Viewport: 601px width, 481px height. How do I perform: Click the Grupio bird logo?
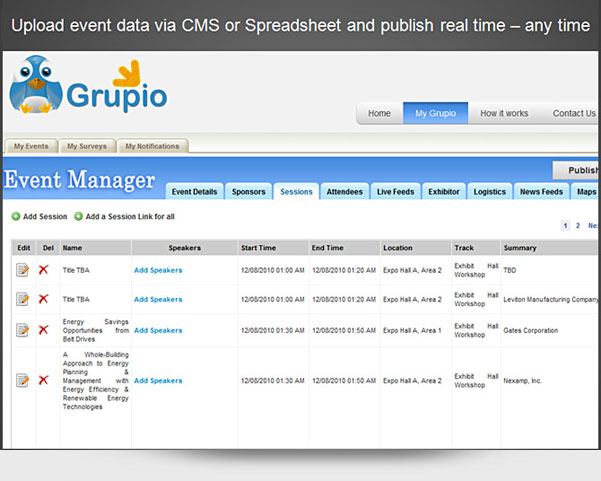(x=36, y=84)
